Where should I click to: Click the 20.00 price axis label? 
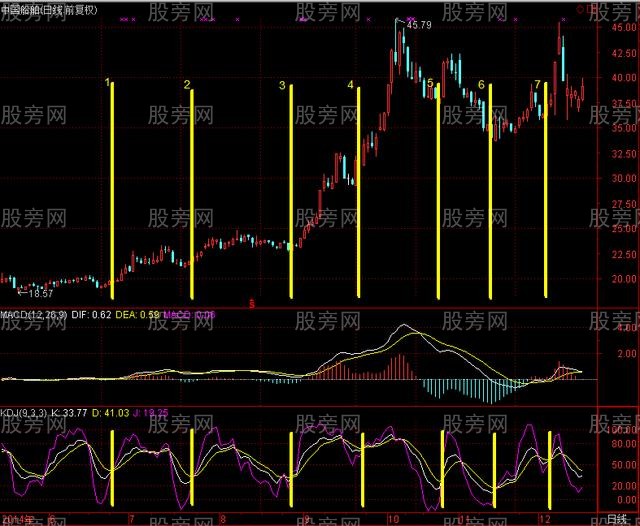click(624, 279)
